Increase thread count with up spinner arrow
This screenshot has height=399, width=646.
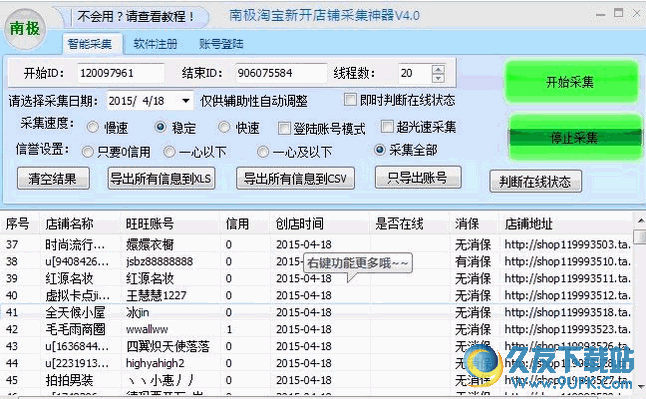click(x=438, y=69)
